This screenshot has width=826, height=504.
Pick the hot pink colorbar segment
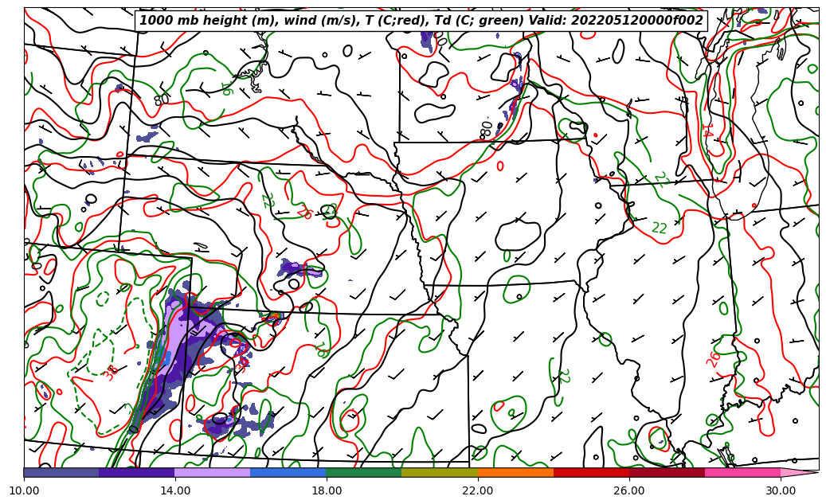coord(743,472)
